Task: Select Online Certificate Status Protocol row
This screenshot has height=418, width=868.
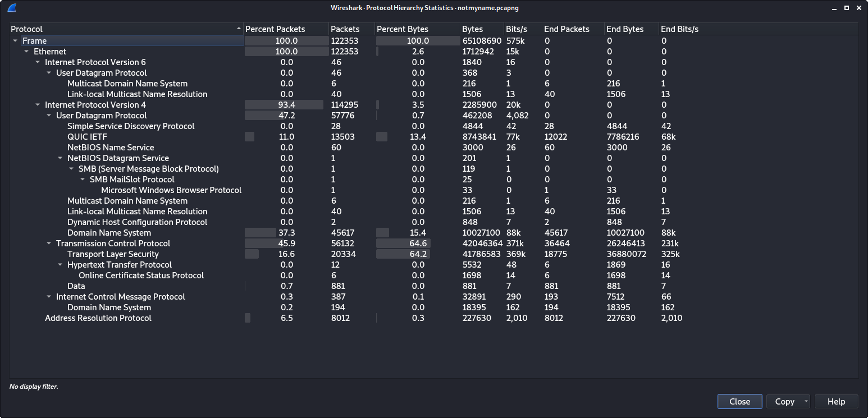Action: [433, 275]
